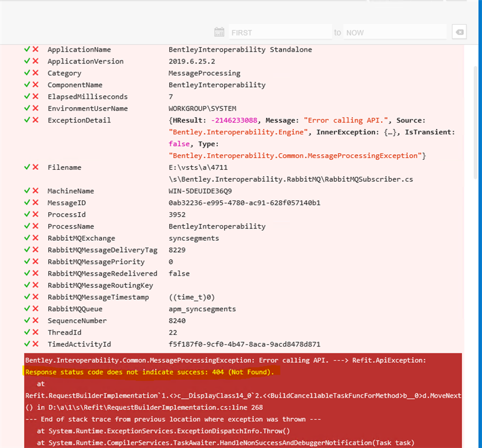Image resolution: width=482 pixels, height=448 pixels.
Task: Include filter checkmark for ApplicationVersion
Action: click(x=27, y=61)
